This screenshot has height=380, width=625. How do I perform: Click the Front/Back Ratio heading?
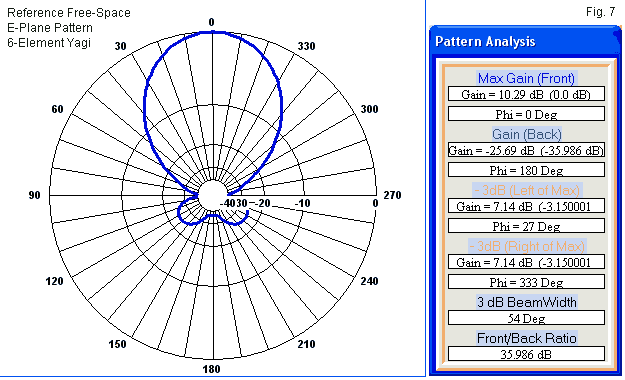[527, 338]
